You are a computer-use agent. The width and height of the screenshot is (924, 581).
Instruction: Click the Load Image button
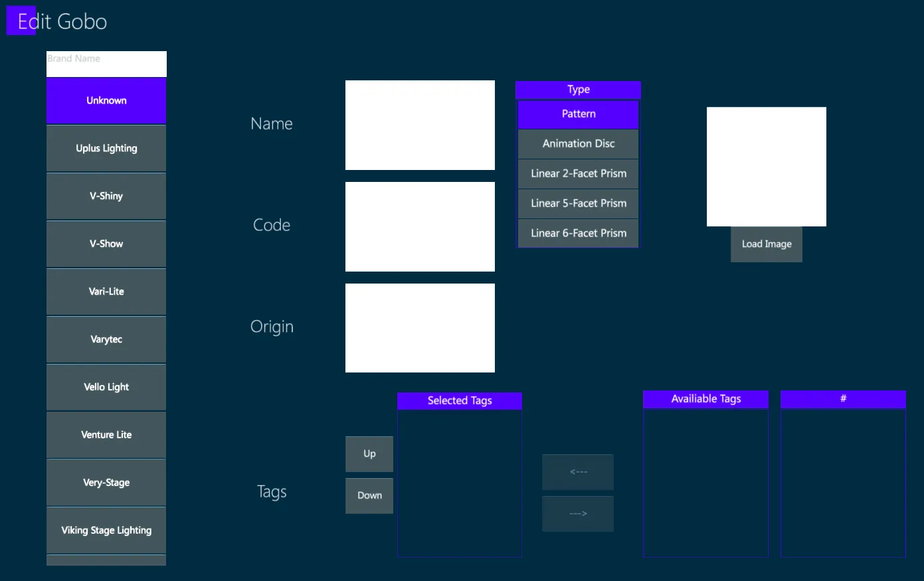pos(767,244)
